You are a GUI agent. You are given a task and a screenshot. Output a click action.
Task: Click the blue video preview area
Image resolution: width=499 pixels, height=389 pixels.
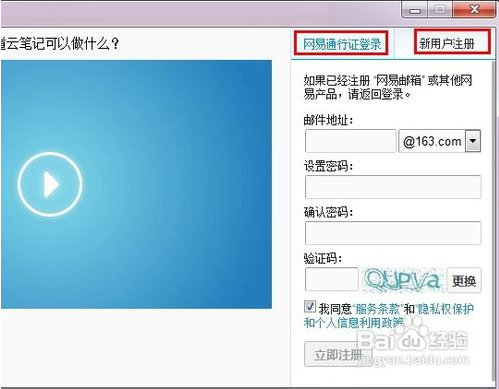tap(136, 184)
